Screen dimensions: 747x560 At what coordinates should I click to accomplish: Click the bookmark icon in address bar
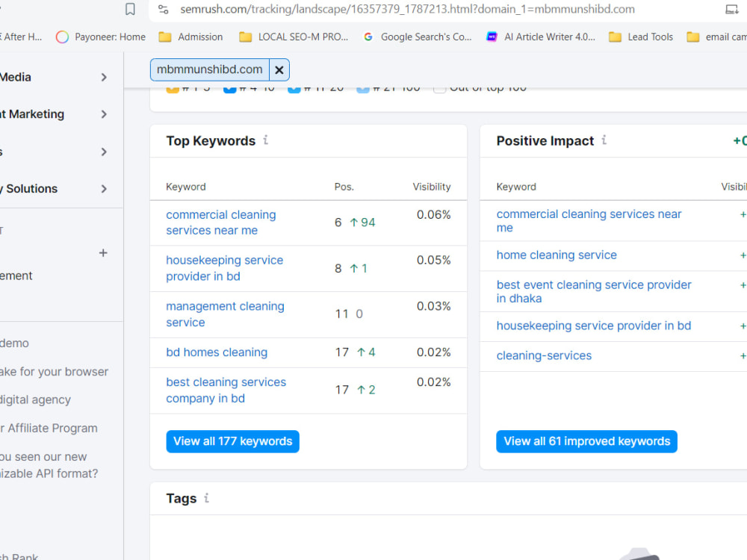[130, 9]
